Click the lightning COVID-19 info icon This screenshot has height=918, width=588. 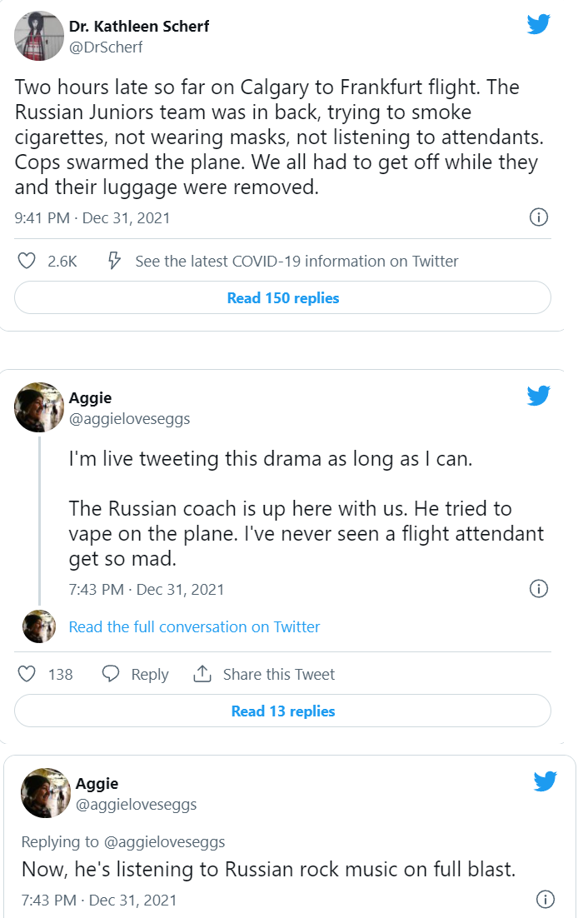(x=116, y=261)
